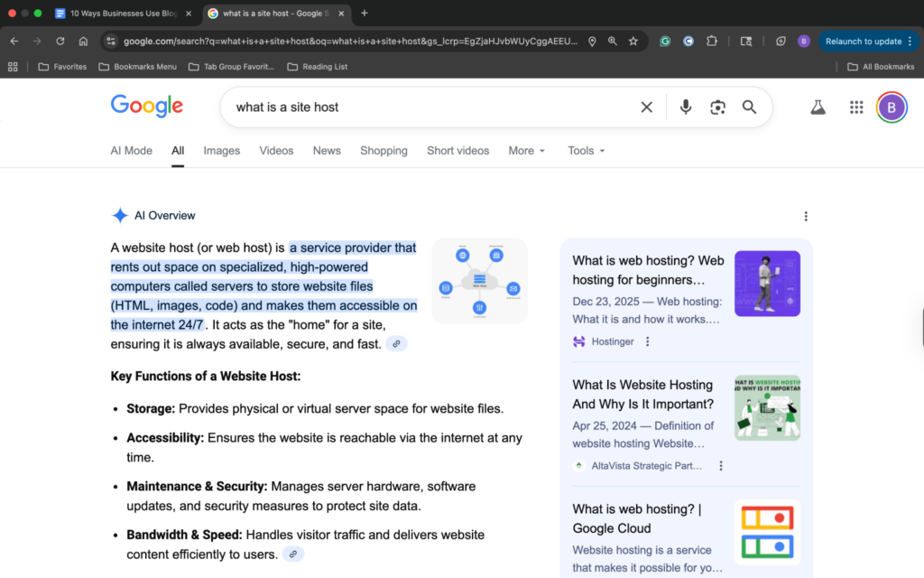Click the share link icon after the AI Overview
The height and width of the screenshot is (578, 924).
(395, 343)
